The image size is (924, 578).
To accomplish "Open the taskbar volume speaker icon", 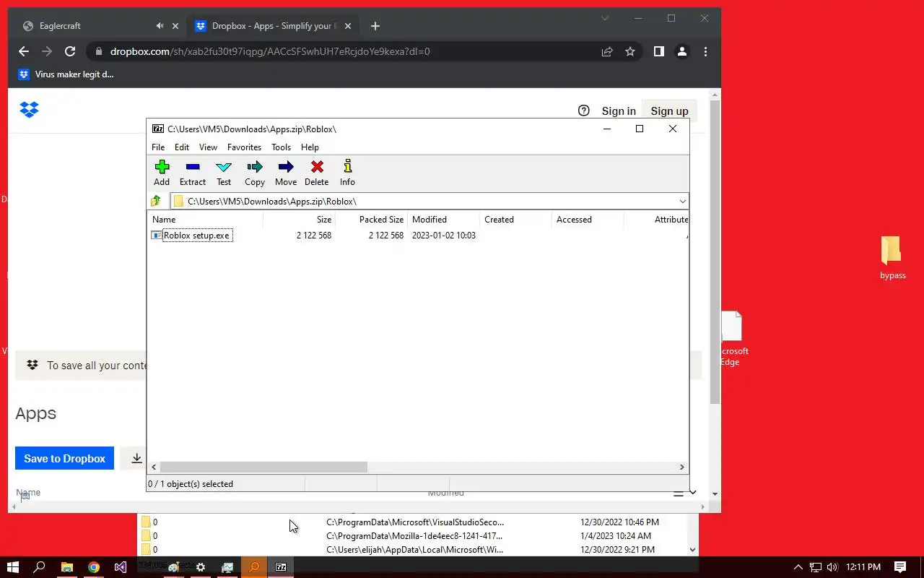I will pyautogui.click(x=832, y=567).
